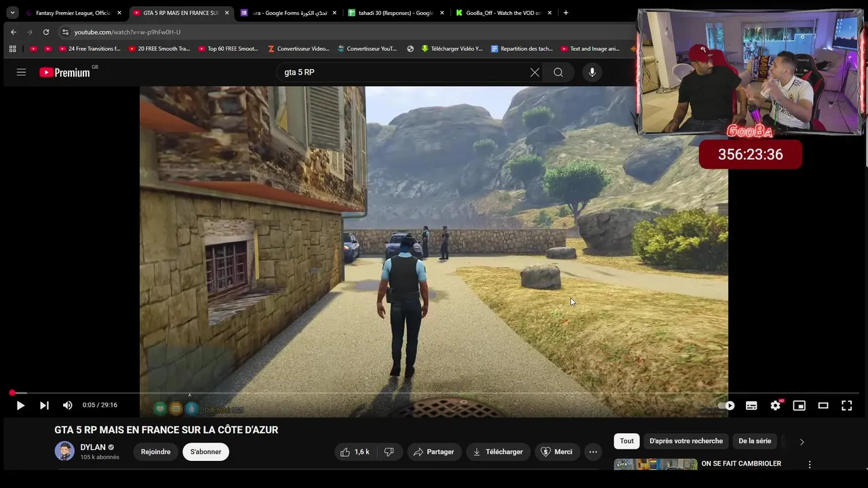Open the browser tab search dropdown
Image resolution: width=868 pixels, height=488 pixels.
point(12,13)
